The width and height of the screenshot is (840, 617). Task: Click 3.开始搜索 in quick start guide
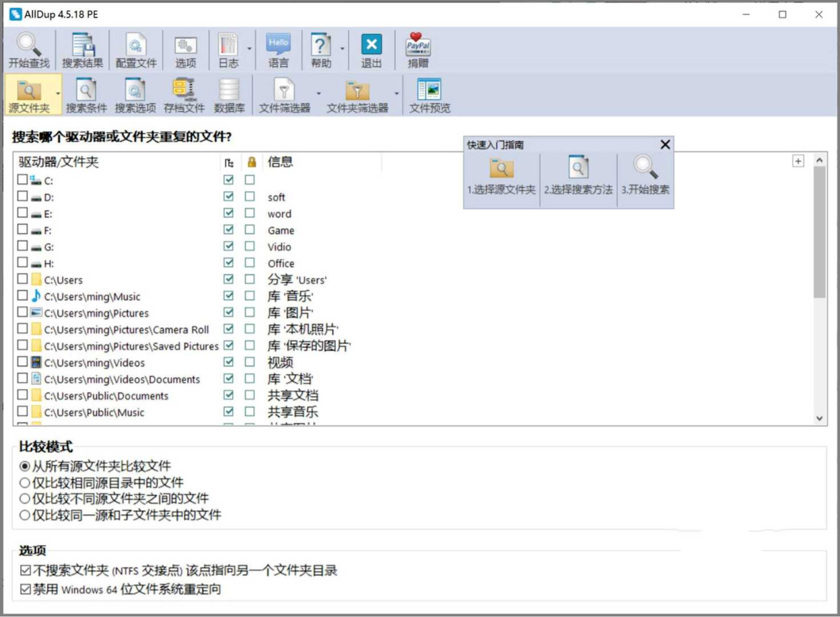pos(645,175)
